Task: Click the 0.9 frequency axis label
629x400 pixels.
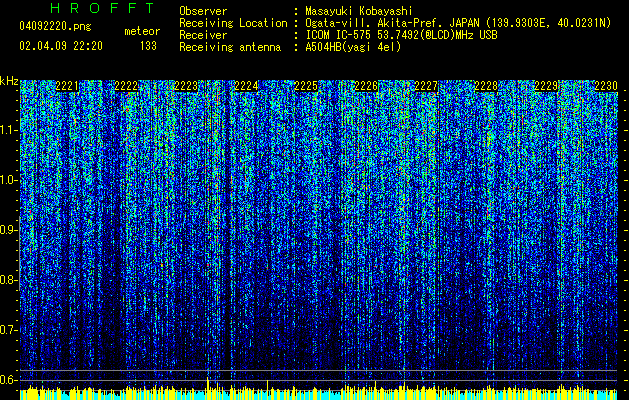Action: [x=9, y=230]
